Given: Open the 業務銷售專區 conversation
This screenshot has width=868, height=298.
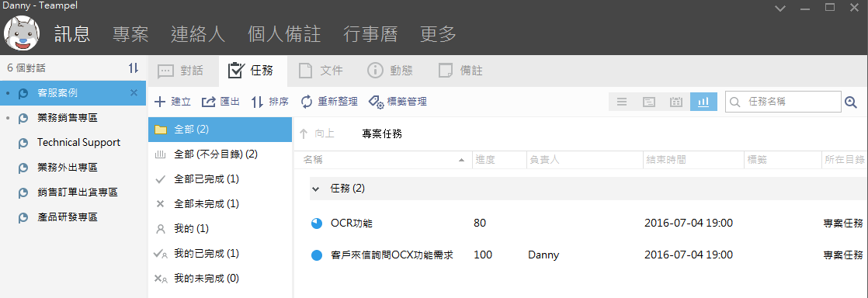Looking at the screenshot, I should pyautogui.click(x=73, y=118).
